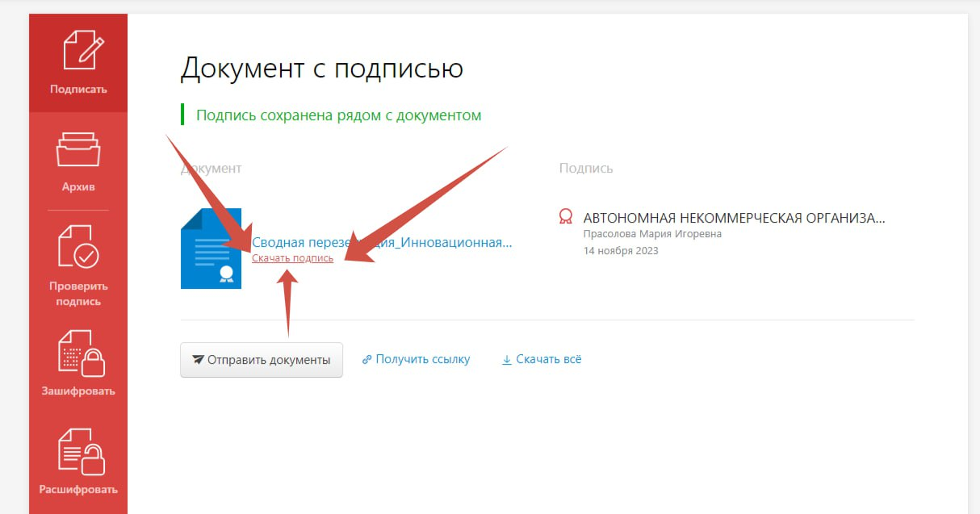Click the download arrow beside Скачать всё
This screenshot has height=514, width=980.
[507, 360]
